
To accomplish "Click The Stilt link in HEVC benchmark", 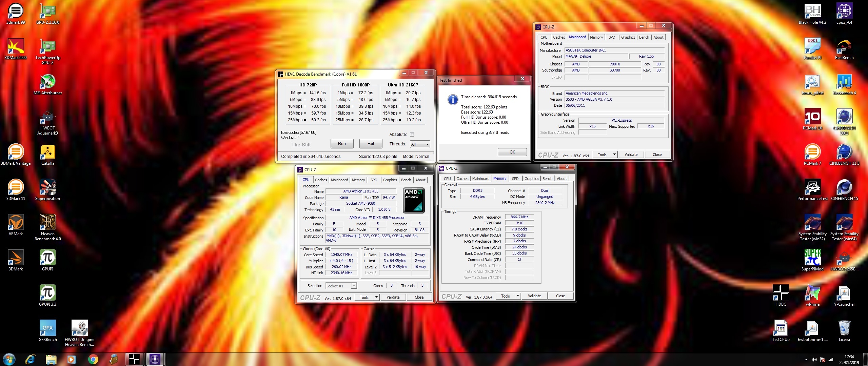I will point(301,145).
